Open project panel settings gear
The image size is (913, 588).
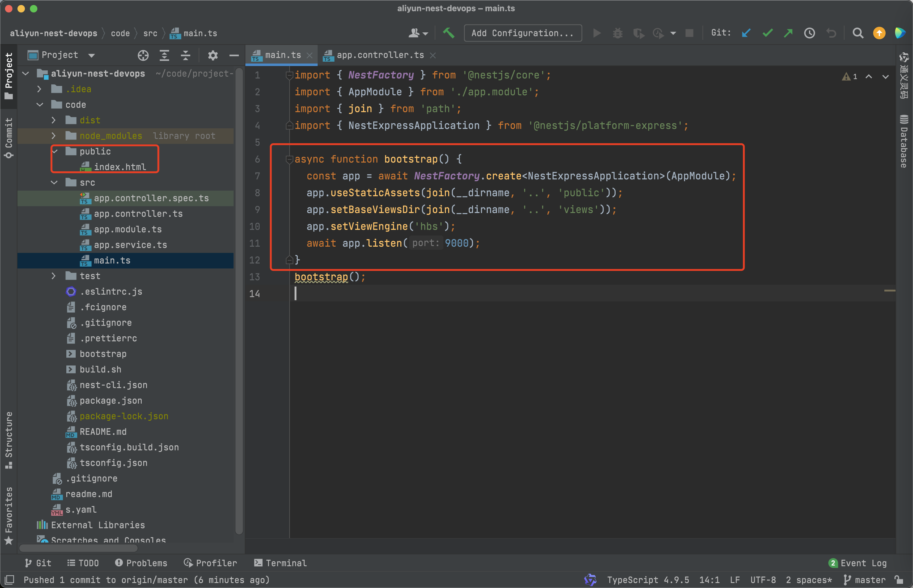pyautogui.click(x=213, y=55)
